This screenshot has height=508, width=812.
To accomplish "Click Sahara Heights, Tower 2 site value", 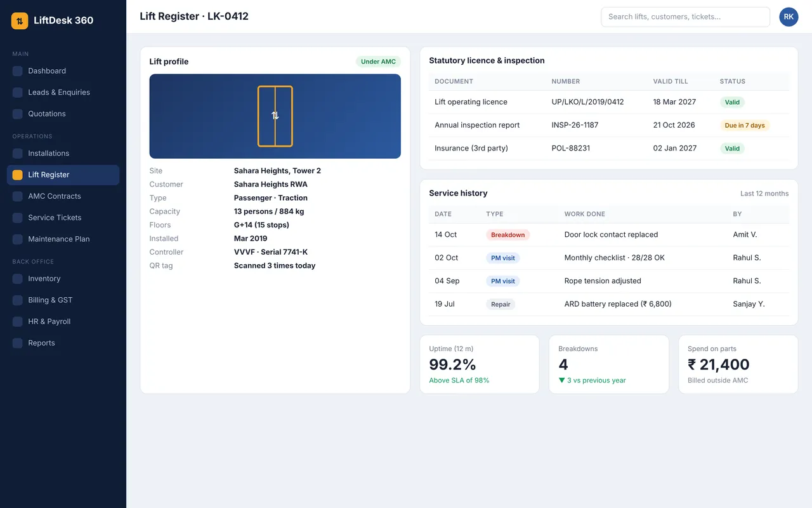I will [277, 171].
